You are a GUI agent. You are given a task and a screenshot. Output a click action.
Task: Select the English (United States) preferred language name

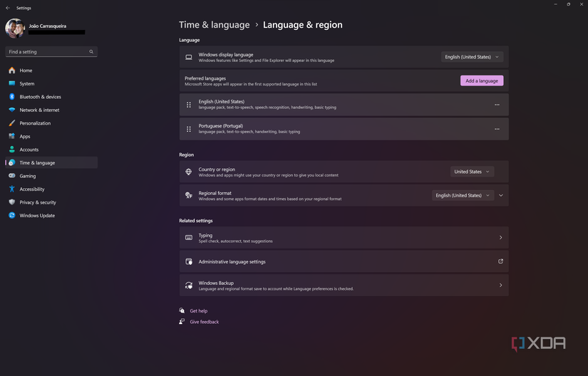coord(221,102)
